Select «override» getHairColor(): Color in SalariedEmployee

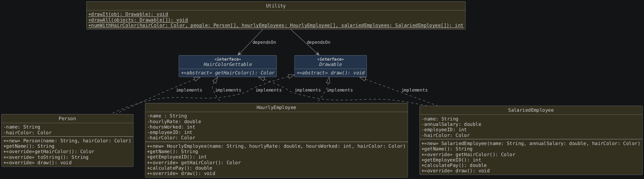pyautogui.click(x=468, y=154)
